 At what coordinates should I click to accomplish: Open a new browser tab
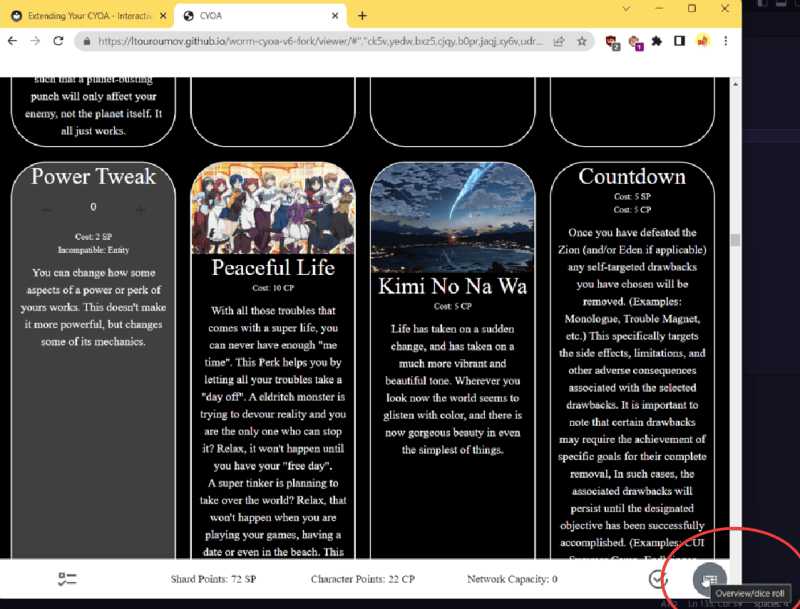[x=362, y=16]
